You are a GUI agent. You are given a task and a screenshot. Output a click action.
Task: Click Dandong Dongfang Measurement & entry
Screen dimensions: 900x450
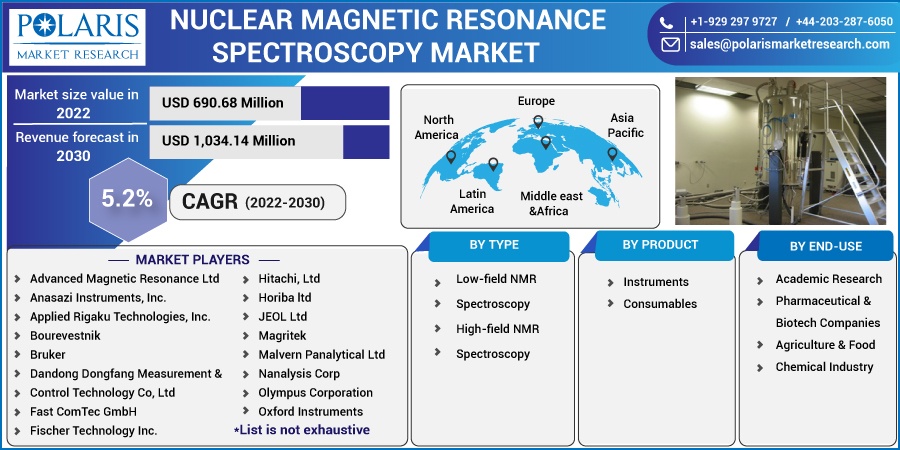(126, 374)
